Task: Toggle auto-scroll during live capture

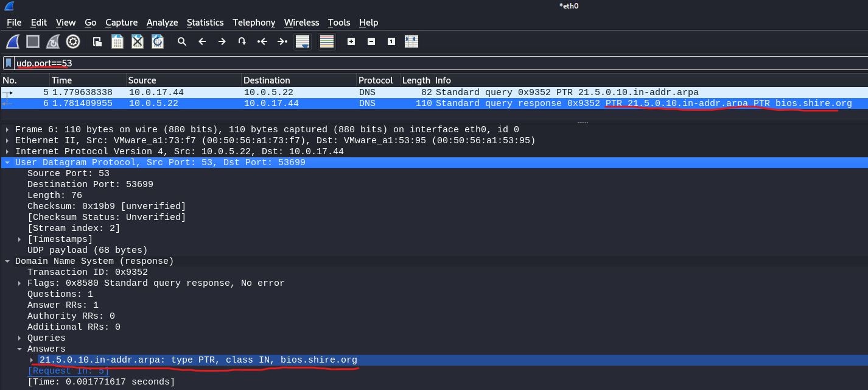Action: (x=303, y=41)
